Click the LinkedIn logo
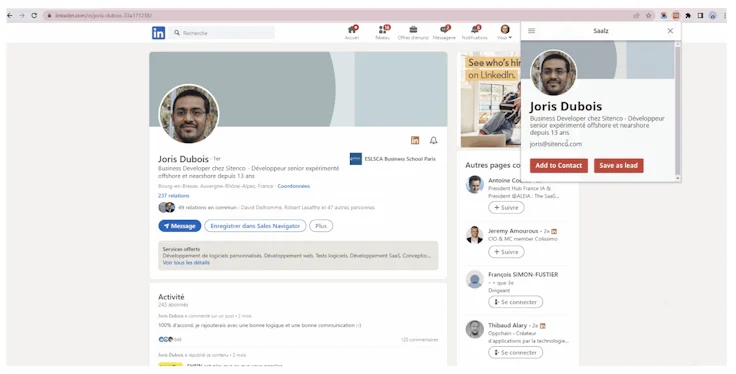The height and width of the screenshot is (374, 736). coord(158,33)
